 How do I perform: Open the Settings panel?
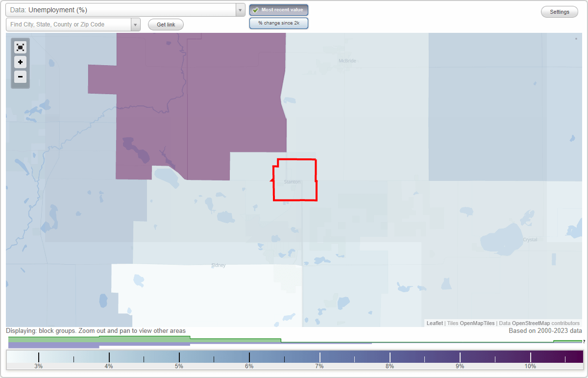click(x=559, y=11)
